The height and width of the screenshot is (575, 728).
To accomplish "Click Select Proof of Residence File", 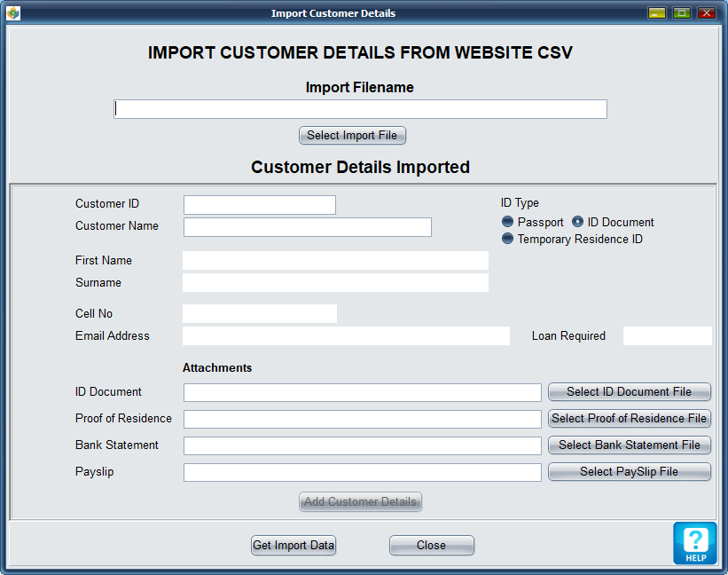I will click(629, 419).
